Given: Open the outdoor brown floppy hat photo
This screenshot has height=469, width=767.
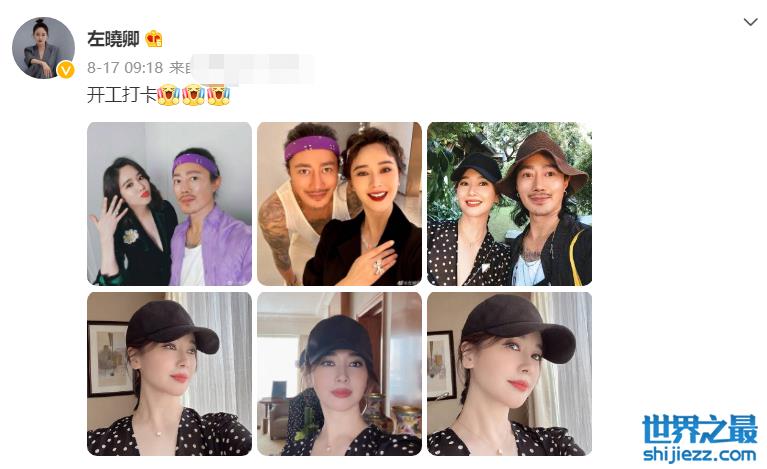Looking at the screenshot, I should coord(509,204).
